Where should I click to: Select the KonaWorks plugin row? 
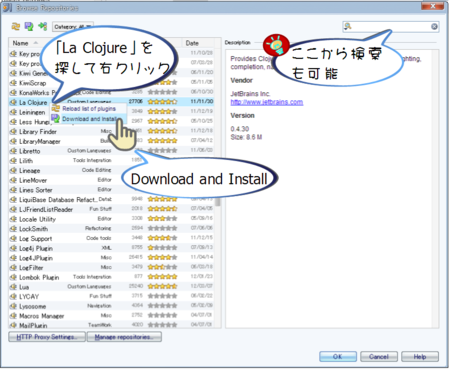pyautogui.click(x=111, y=92)
